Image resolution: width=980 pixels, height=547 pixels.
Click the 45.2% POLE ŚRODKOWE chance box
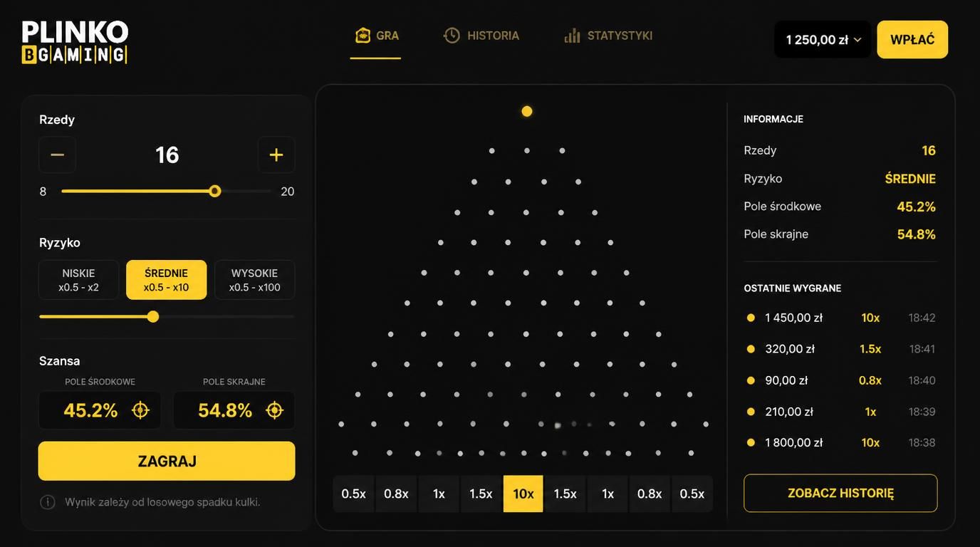click(100, 410)
